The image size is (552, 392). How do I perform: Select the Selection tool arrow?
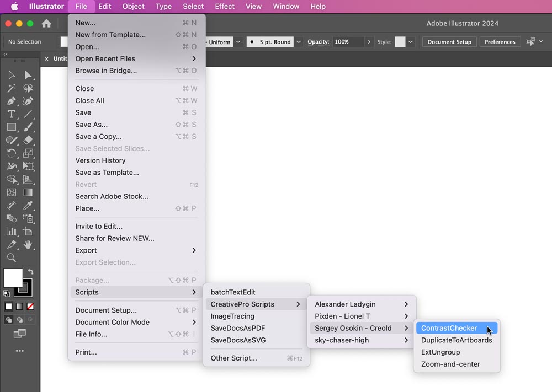pos(11,75)
